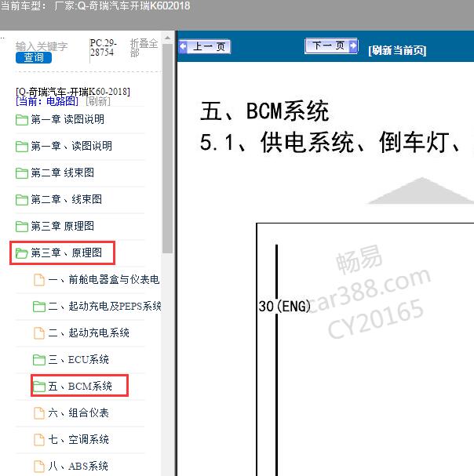This screenshot has width=474, height=476.
Task: Expand 二、起动充电及PEPS系统 entry text
Action: click(x=104, y=307)
